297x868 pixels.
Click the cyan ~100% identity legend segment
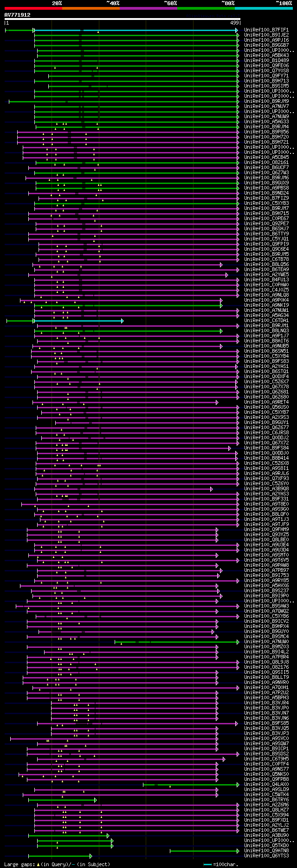tap(264, 8)
